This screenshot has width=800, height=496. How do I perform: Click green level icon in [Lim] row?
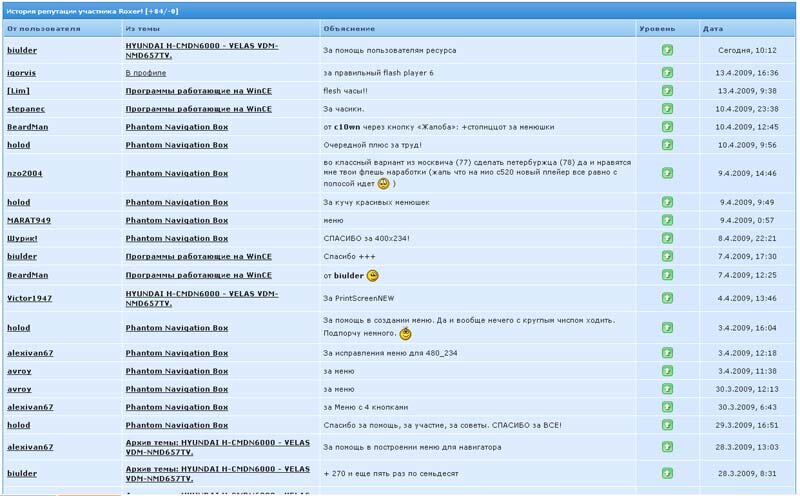[x=667, y=90]
